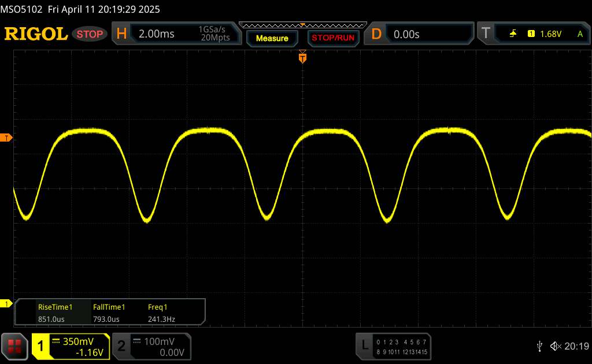
Task: Click the red STOP status badge
Action: (90, 34)
